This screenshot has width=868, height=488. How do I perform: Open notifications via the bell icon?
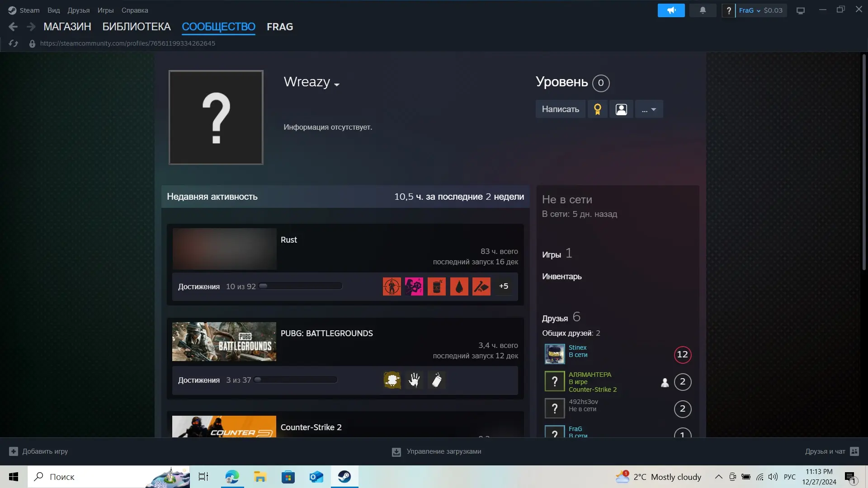pos(702,10)
